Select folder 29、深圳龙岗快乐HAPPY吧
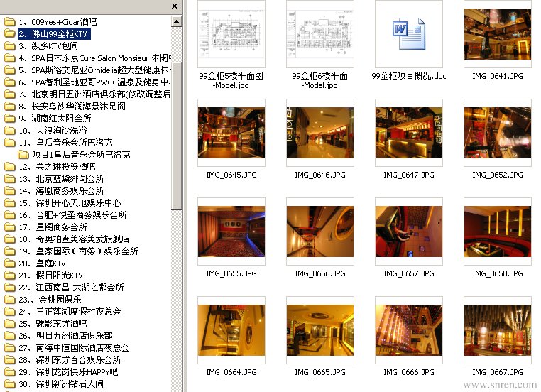The height and width of the screenshot is (392, 541). coord(68,372)
